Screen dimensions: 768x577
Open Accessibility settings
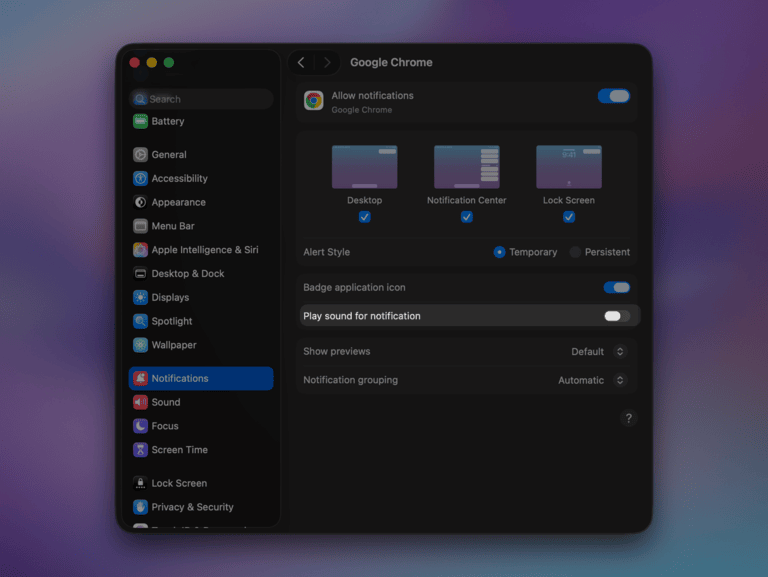pyautogui.click(x=201, y=178)
